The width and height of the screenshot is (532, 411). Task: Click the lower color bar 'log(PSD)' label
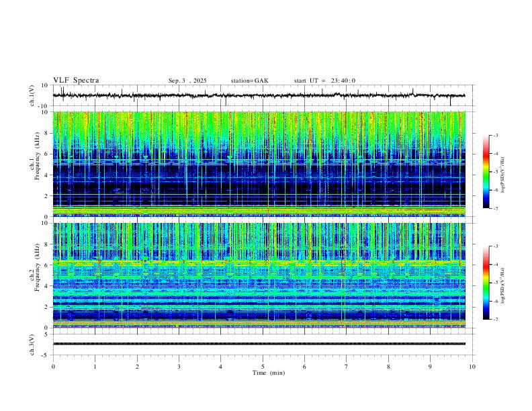click(x=503, y=285)
